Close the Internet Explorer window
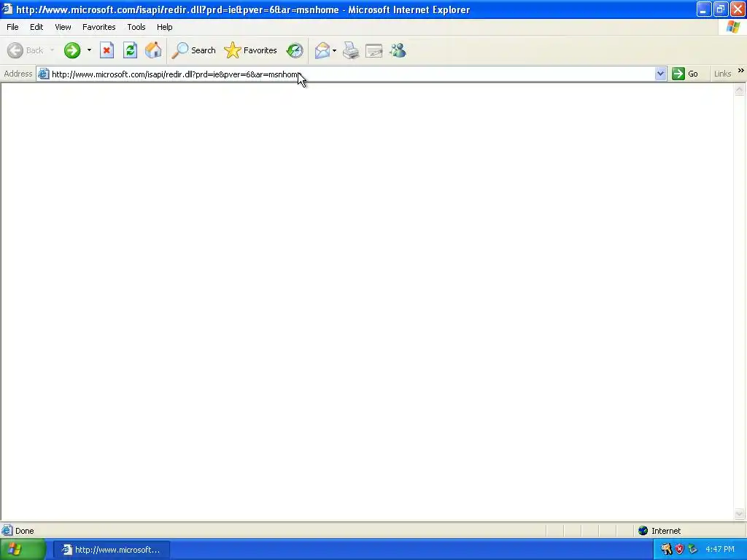 pos(738,9)
